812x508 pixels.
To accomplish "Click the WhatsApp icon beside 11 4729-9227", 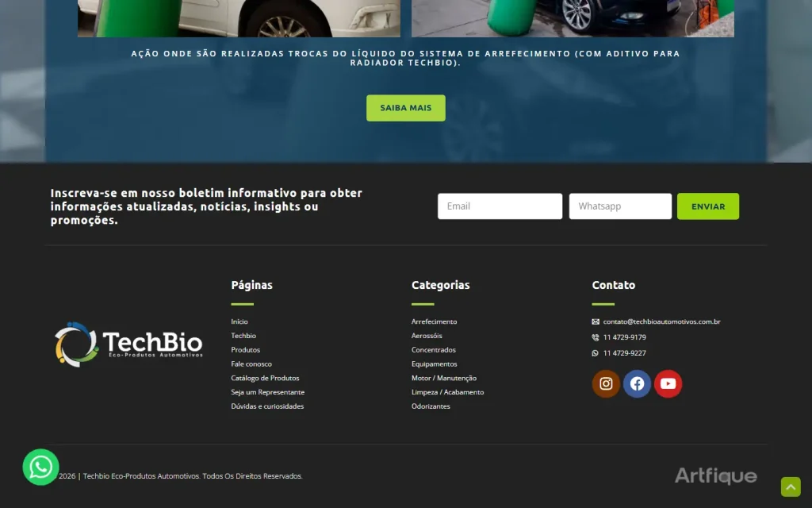I will [x=596, y=353].
